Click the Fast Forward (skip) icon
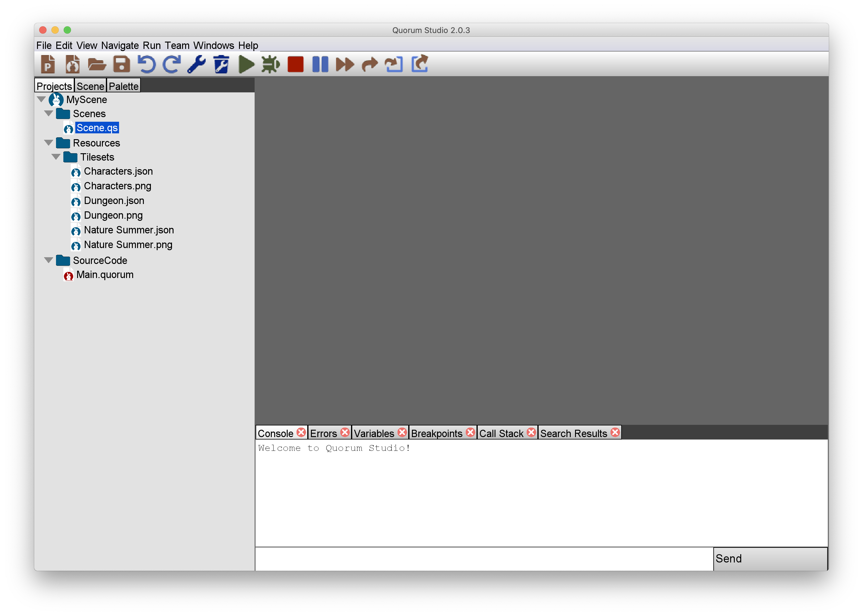 tap(346, 63)
